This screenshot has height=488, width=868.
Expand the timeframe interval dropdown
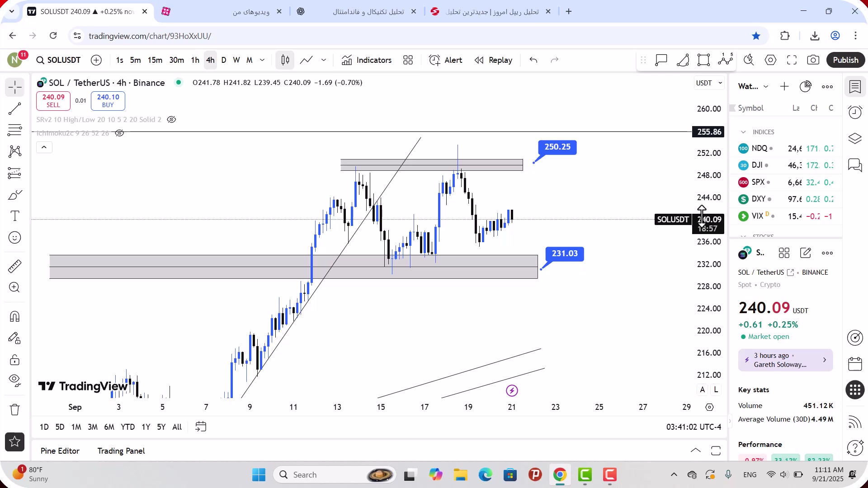[262, 60]
